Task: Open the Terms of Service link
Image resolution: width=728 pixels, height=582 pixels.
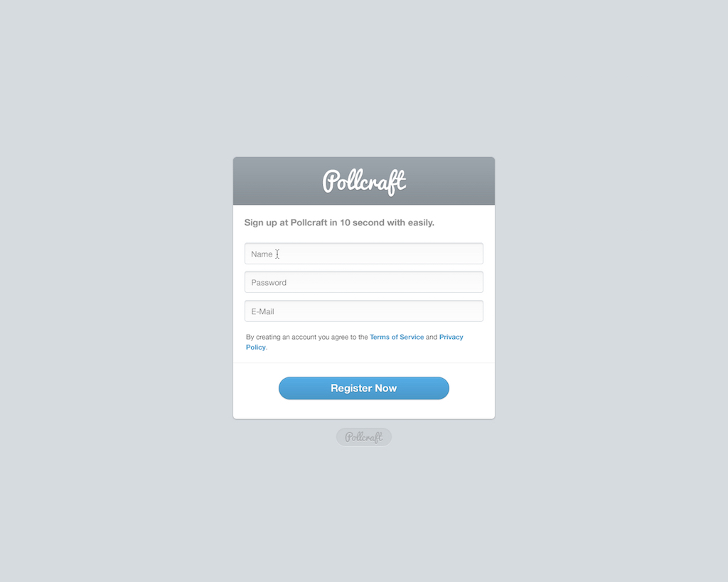Action: coord(397,337)
